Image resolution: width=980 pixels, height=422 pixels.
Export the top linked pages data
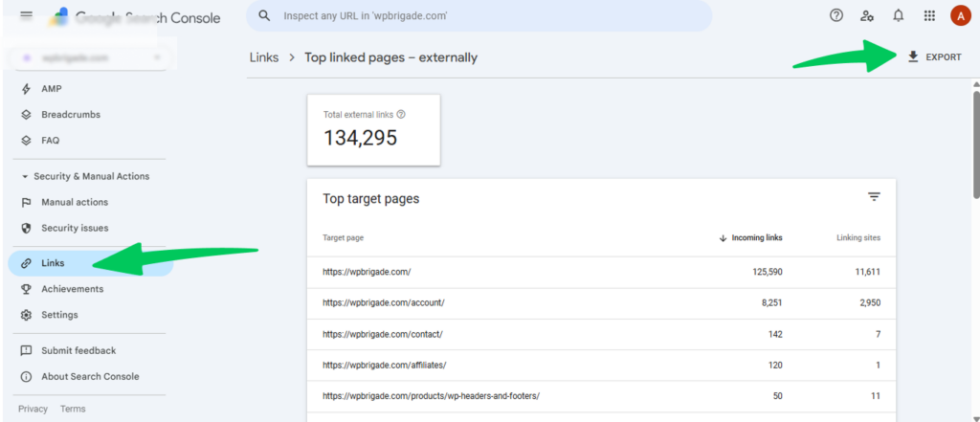[934, 57]
